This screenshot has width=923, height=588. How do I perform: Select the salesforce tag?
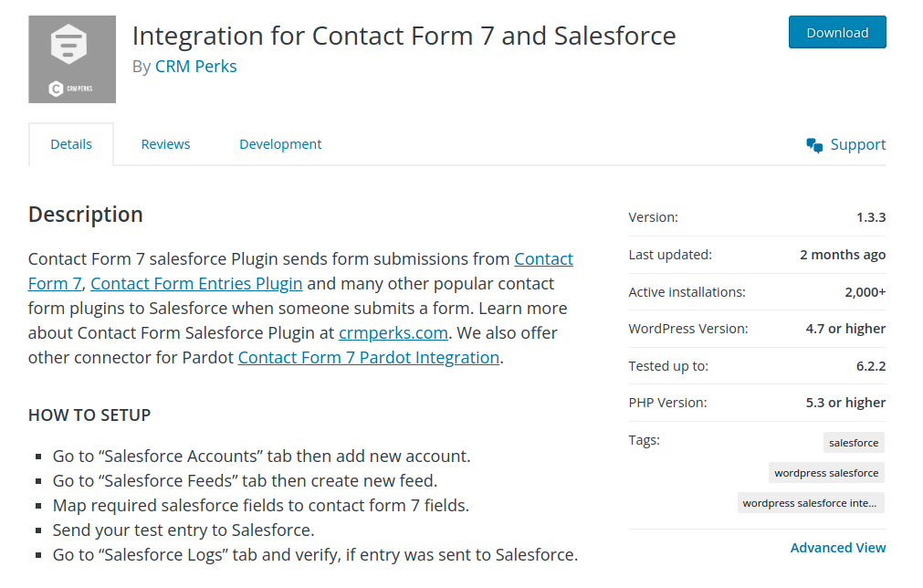(x=853, y=442)
